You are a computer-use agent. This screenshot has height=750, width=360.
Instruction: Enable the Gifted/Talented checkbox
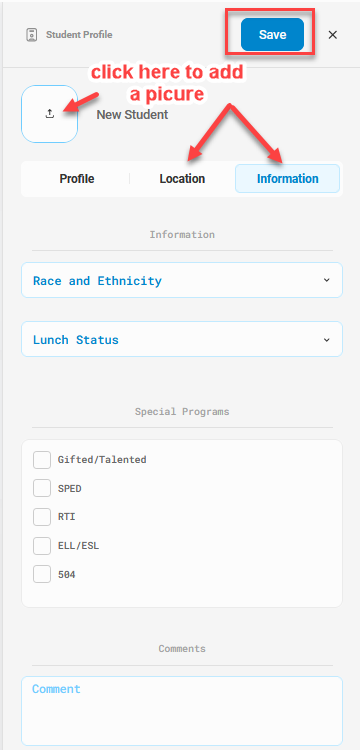(42, 460)
